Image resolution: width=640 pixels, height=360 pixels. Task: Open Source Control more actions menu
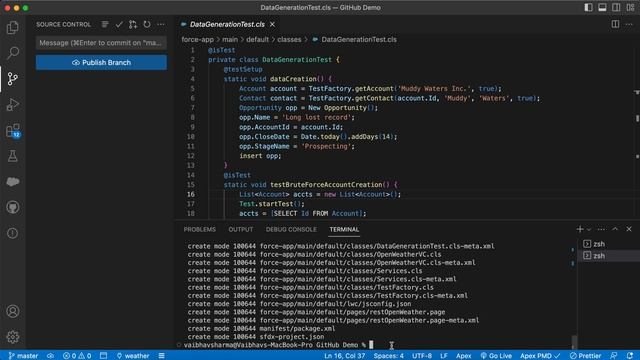click(x=161, y=24)
